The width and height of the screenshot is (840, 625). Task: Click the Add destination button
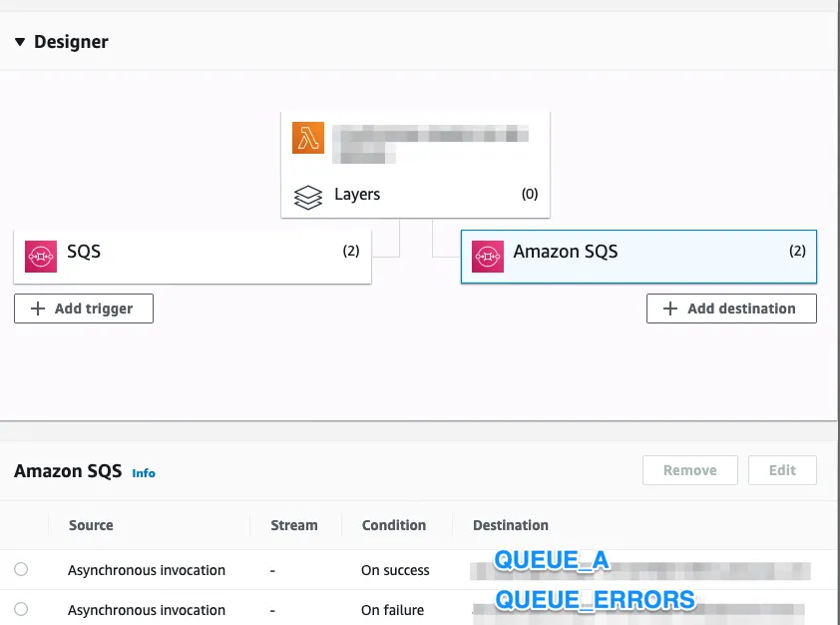coord(731,309)
